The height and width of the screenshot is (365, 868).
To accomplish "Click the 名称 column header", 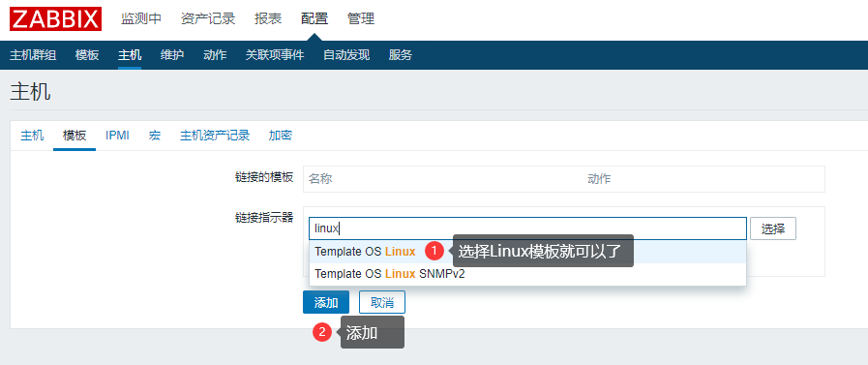I will coord(320,179).
